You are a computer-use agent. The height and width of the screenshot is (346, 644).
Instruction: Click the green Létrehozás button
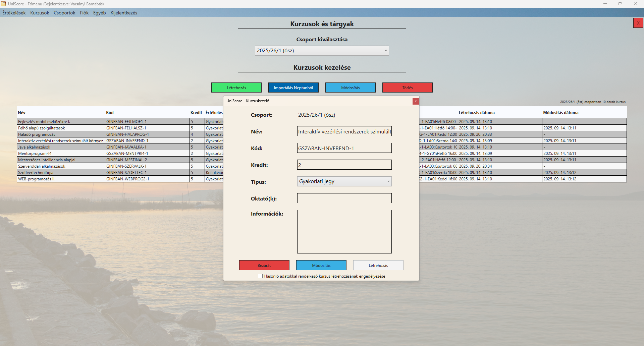236,88
